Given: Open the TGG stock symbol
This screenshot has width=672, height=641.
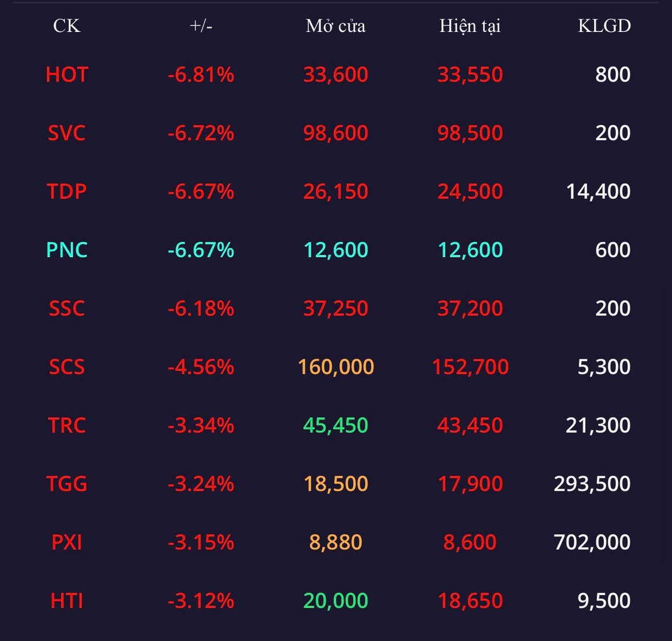Looking at the screenshot, I should 66,484.
